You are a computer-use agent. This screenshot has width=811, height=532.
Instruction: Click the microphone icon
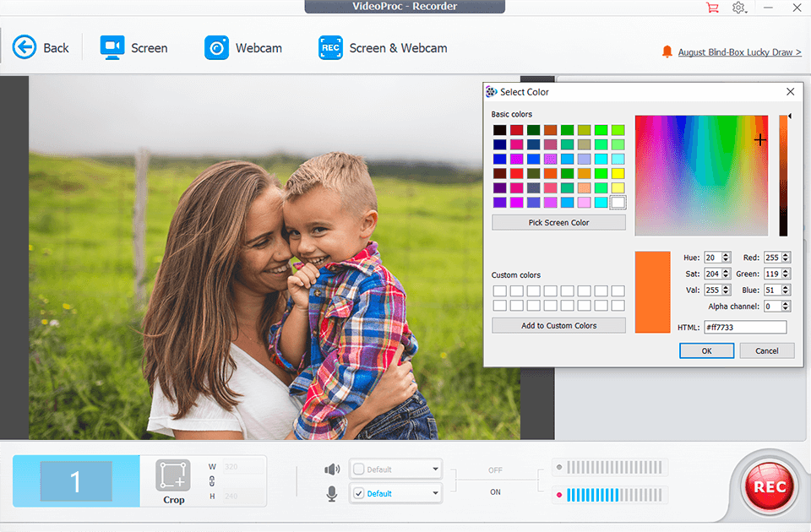point(332,493)
